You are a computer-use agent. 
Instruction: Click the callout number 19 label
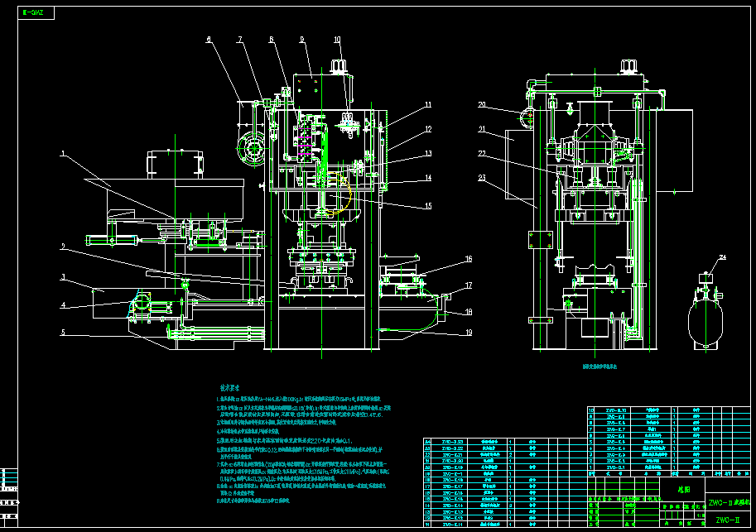click(x=468, y=332)
